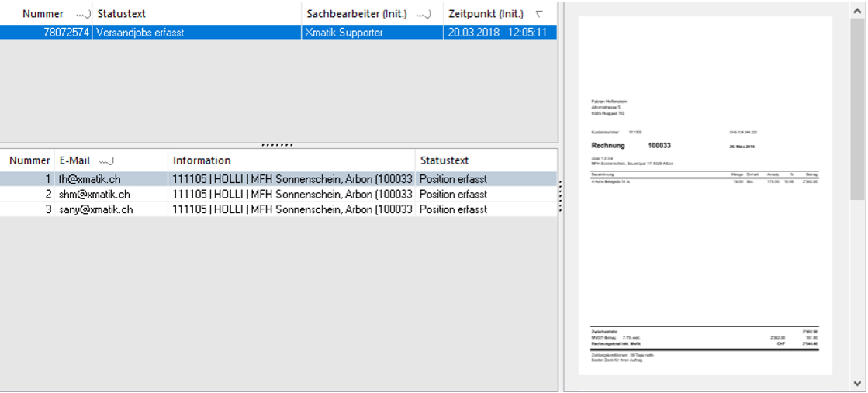The width and height of the screenshot is (868, 393).
Task: Click the filter icon beside Sachbearbeiter (Init.)
Action: pyautogui.click(x=424, y=15)
